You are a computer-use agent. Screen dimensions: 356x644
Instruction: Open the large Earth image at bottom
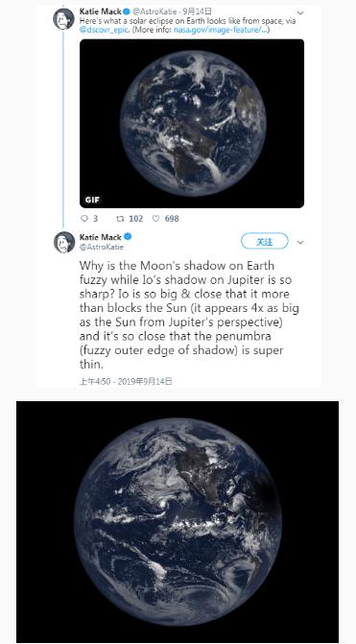click(x=178, y=522)
